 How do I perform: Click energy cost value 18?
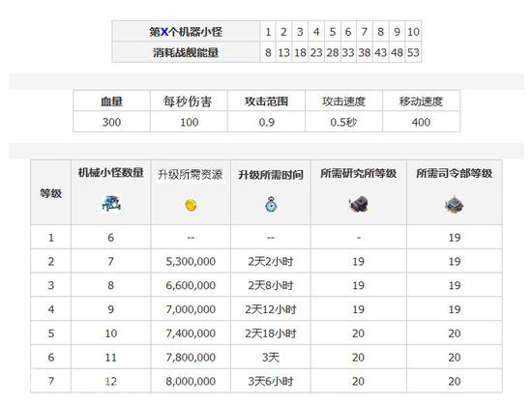pos(300,52)
